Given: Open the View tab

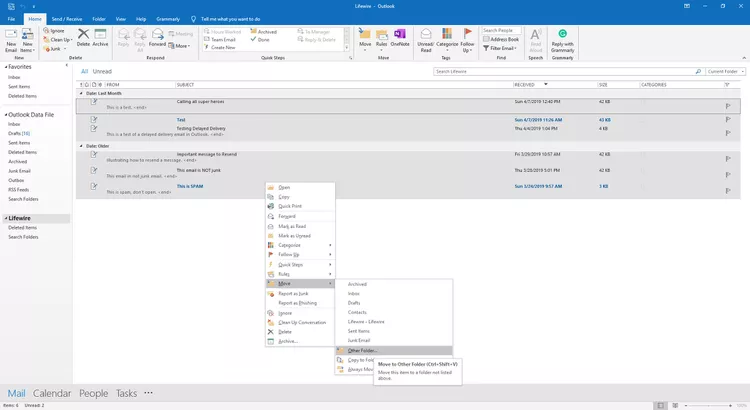Looking at the screenshot, I should 121,19.
